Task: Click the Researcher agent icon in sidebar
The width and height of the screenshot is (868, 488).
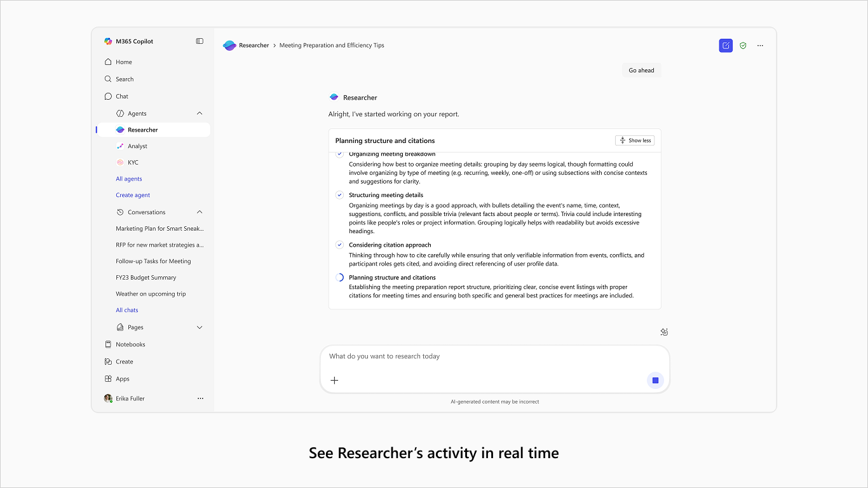Action: [120, 130]
